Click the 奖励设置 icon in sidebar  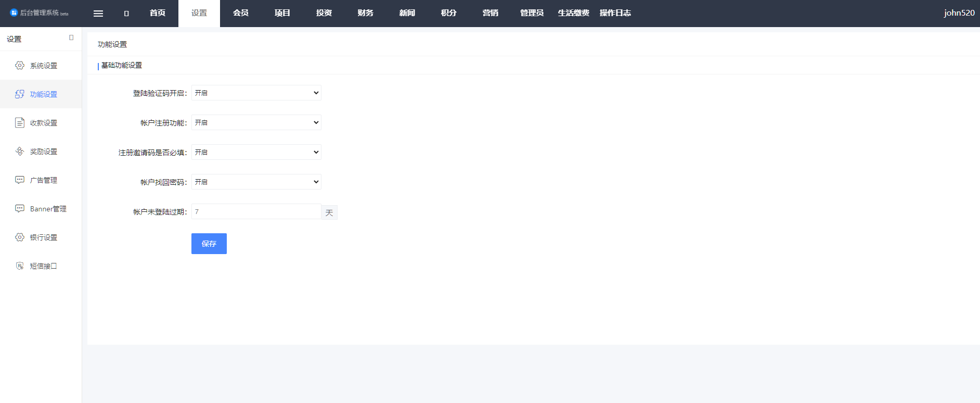click(x=20, y=152)
